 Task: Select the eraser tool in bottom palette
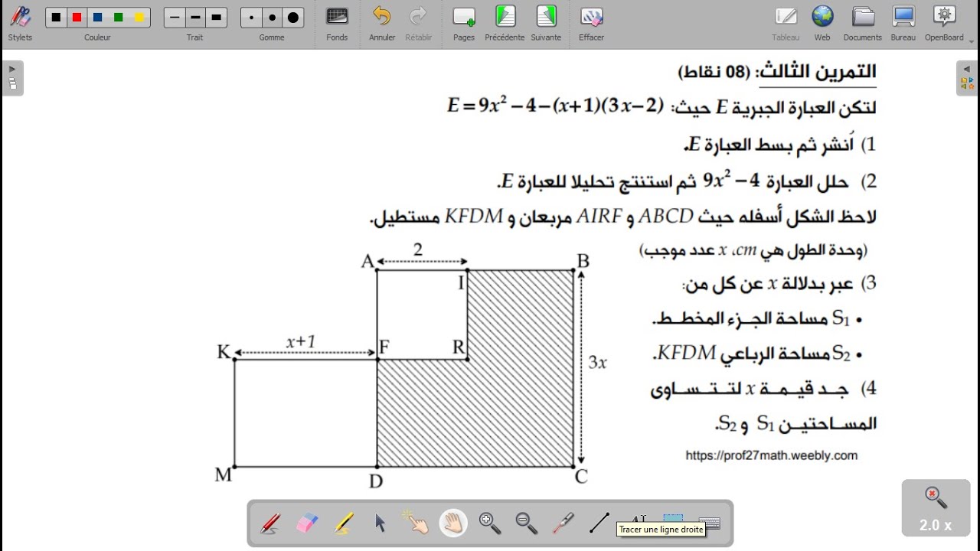click(306, 523)
